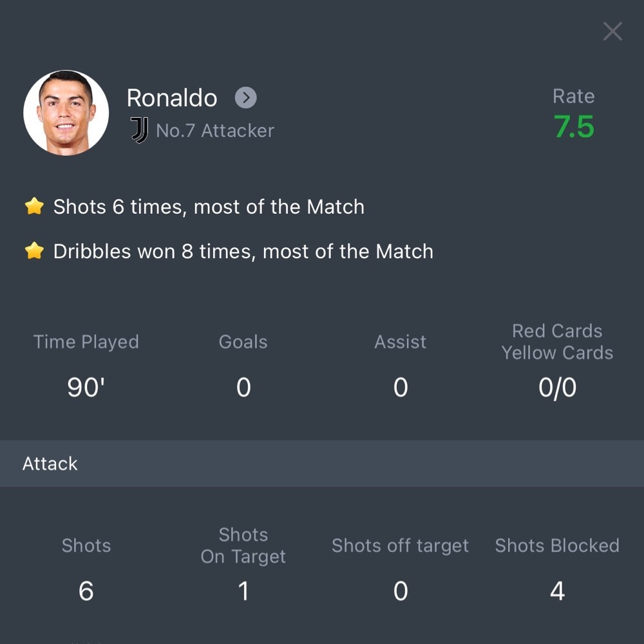Screen dimensions: 644x644
Task: Close the player stats panel
Action: (612, 31)
